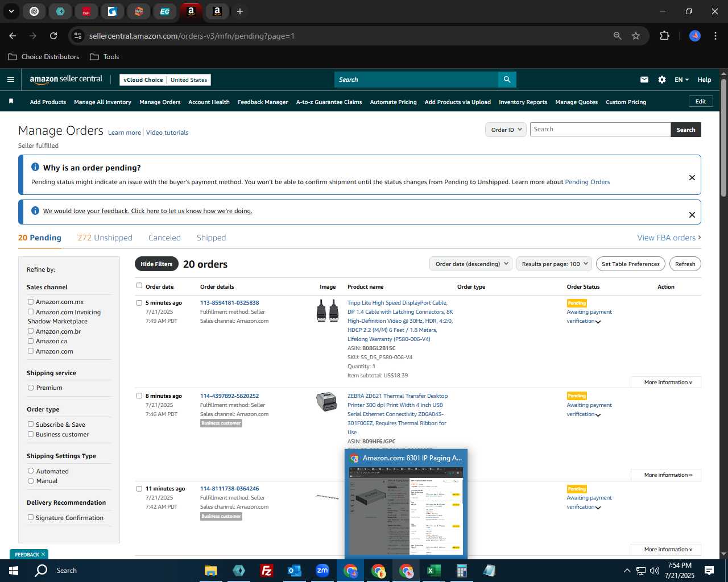Click the bookmark icon in navigation bar
Screen dimensions: 728x582
pyautogui.click(x=11, y=101)
